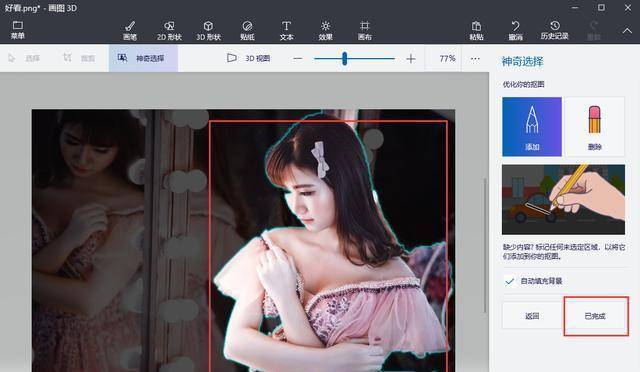This screenshot has width=640, height=372.
Task: Undo the last action (撤消)
Action: pos(516,31)
